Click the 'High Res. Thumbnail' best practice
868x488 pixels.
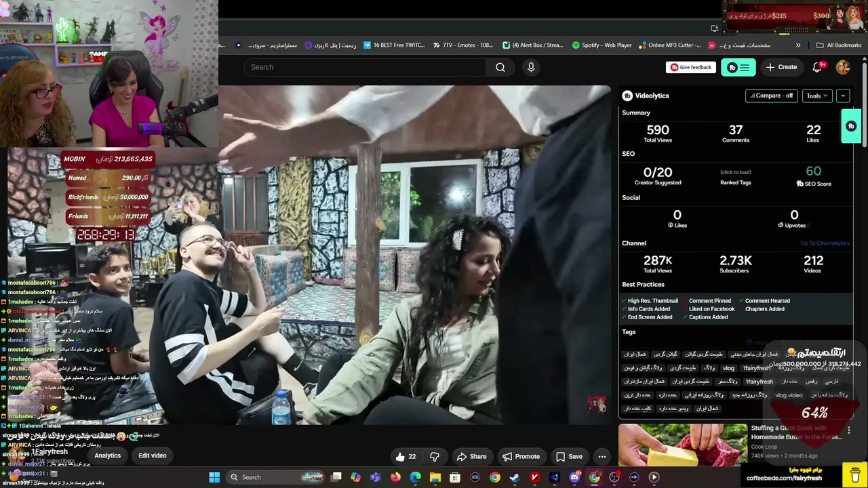pos(650,301)
